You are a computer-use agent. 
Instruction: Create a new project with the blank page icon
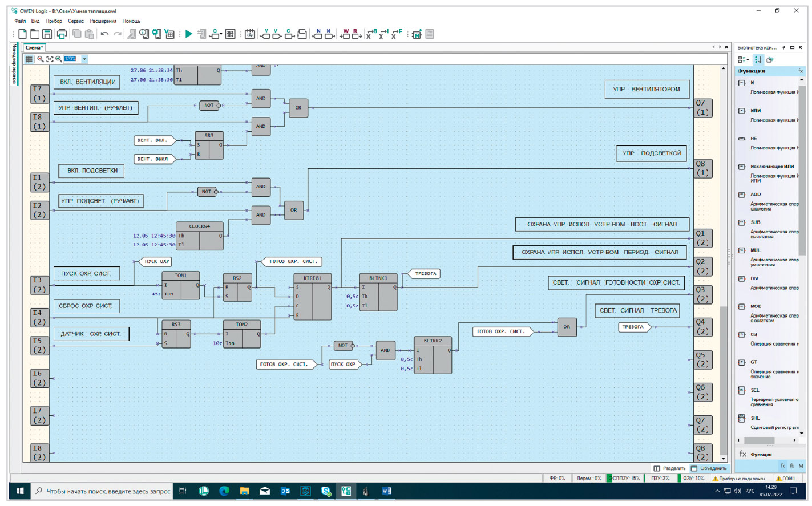22,34
